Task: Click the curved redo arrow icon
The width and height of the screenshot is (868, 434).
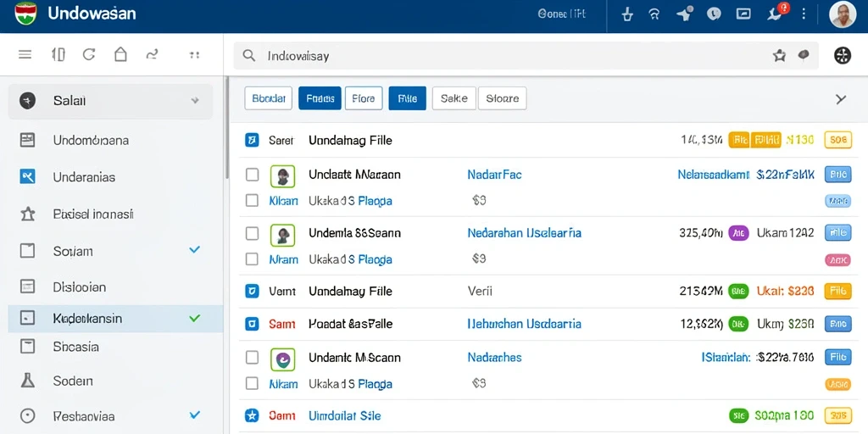Action: [152, 54]
